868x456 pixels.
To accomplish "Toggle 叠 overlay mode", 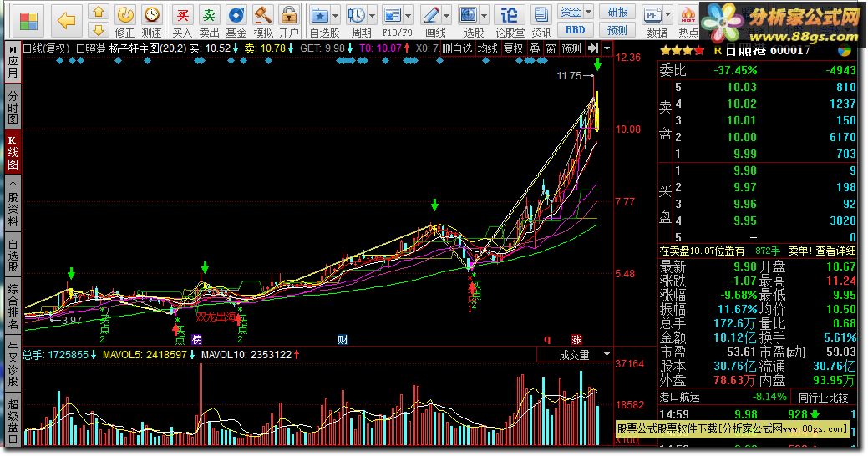I will click(x=535, y=48).
